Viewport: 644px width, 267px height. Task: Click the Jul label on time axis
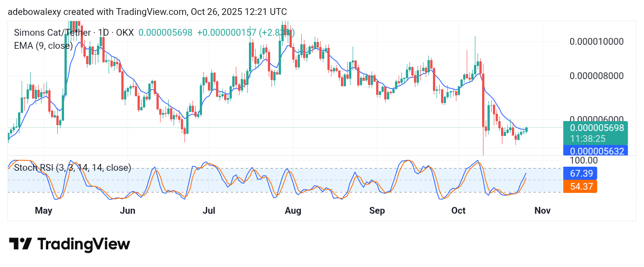click(209, 211)
